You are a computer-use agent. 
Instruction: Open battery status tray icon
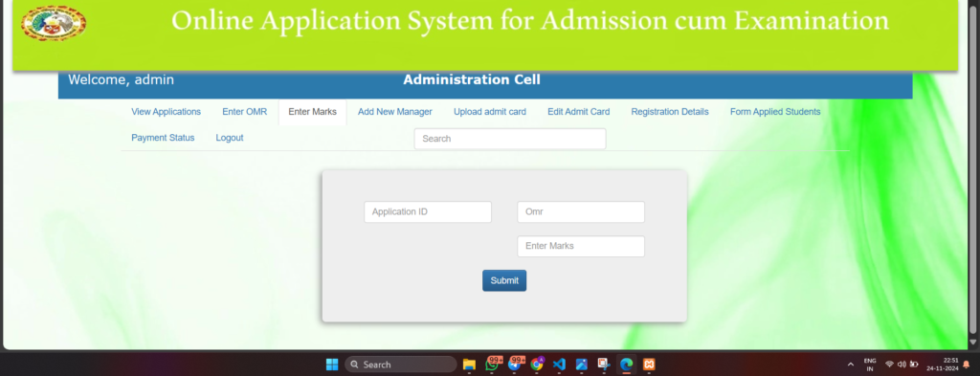[914, 365]
